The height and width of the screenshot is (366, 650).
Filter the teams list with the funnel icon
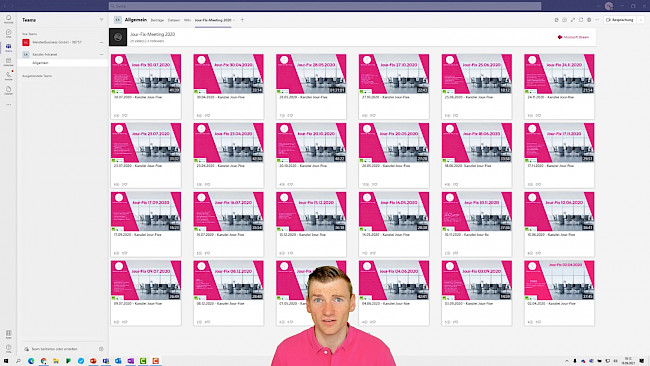pyautogui.click(x=102, y=20)
